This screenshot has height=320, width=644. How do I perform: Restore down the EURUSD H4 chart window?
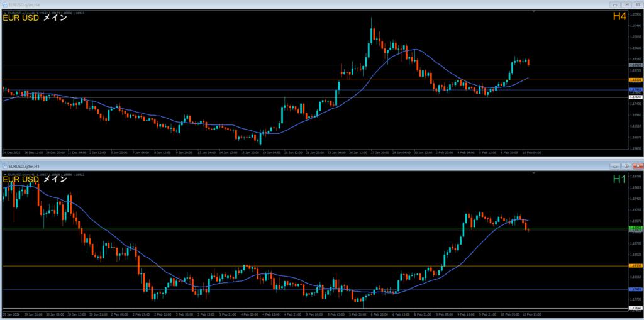[626, 4]
